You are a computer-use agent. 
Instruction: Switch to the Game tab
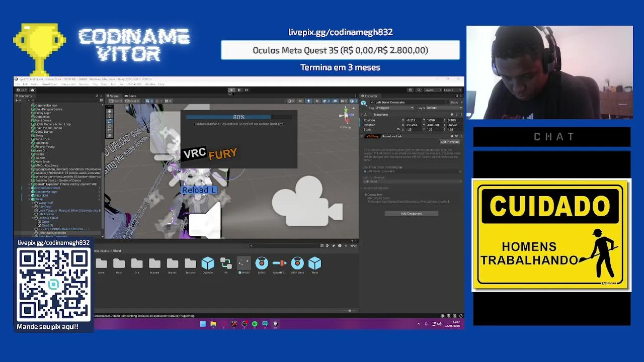click(131, 96)
